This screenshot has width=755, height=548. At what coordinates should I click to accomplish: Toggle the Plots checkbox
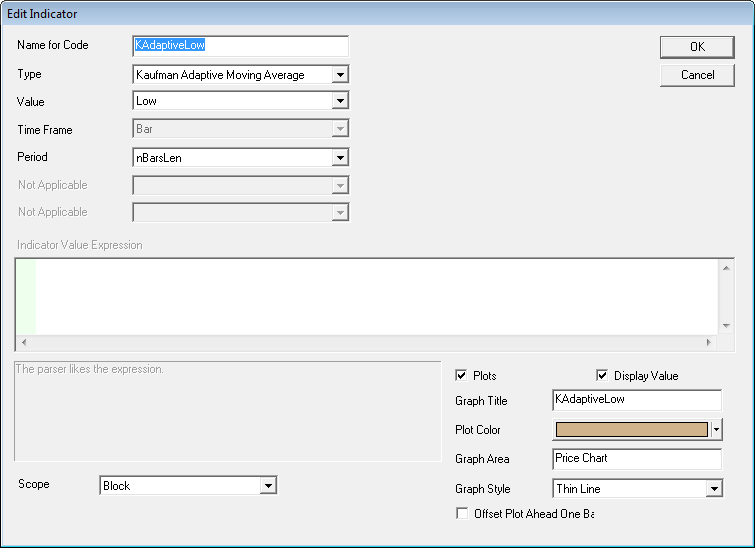click(461, 376)
